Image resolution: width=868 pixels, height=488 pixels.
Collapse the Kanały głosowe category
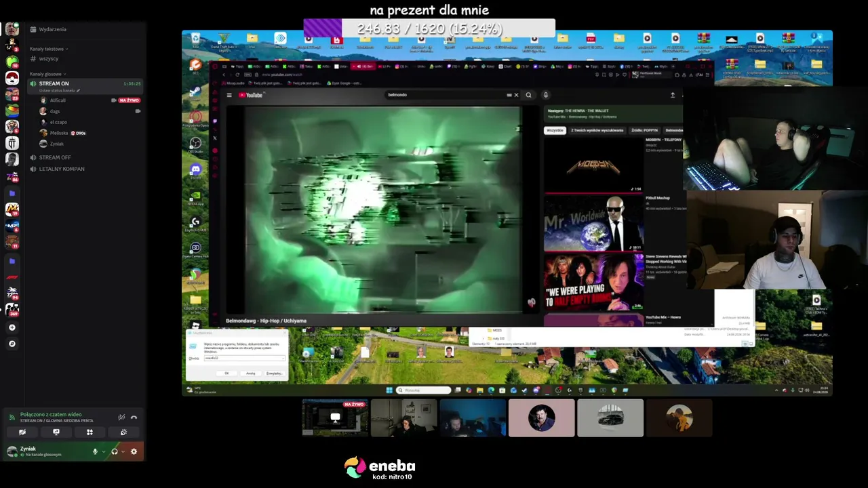click(x=47, y=74)
